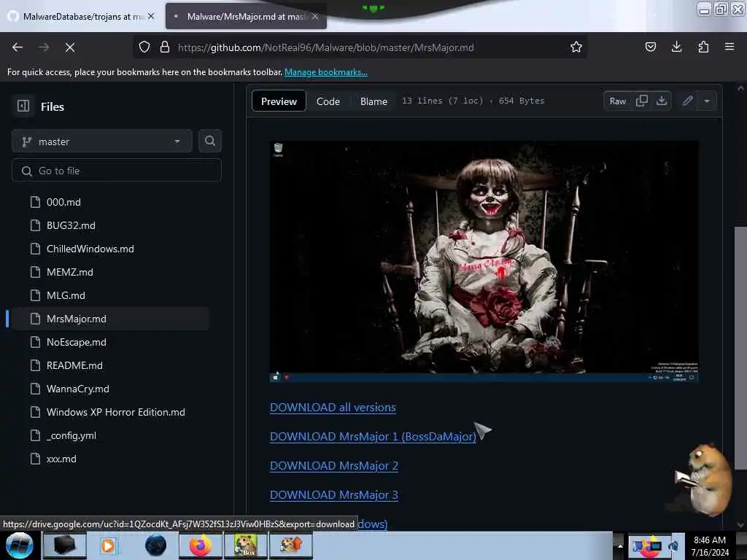Click the Raw button
Viewport: 747px width, 560px height.
click(618, 101)
